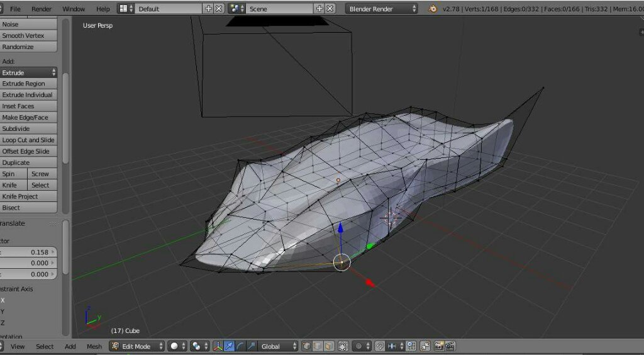This screenshot has width=644, height=355.
Task: Toggle the scale manipulator icon
Action: tap(252, 346)
